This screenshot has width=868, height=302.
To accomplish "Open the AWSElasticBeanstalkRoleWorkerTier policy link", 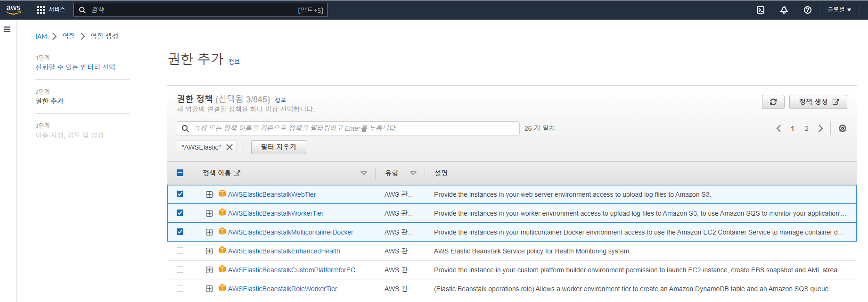I will click(x=283, y=289).
